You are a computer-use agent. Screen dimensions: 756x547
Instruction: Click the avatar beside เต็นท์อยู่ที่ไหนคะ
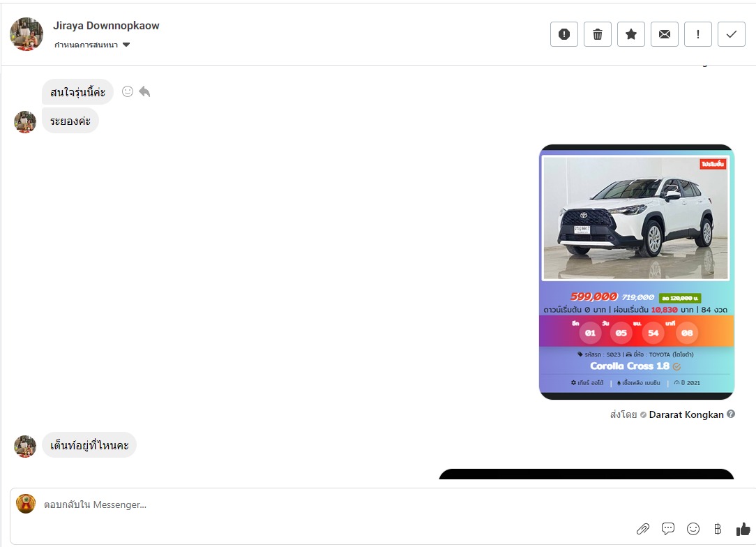(x=25, y=447)
